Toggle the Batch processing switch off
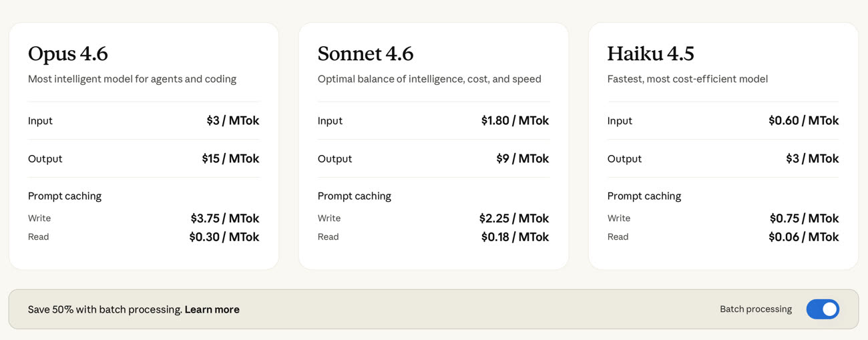The image size is (868, 340). 823,309
